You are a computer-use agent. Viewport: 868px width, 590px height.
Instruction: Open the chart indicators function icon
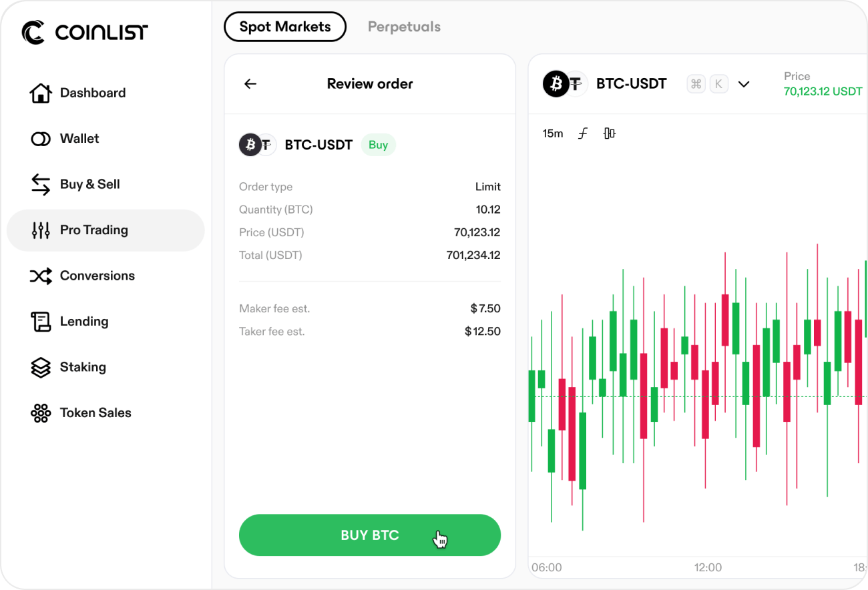[x=583, y=133]
